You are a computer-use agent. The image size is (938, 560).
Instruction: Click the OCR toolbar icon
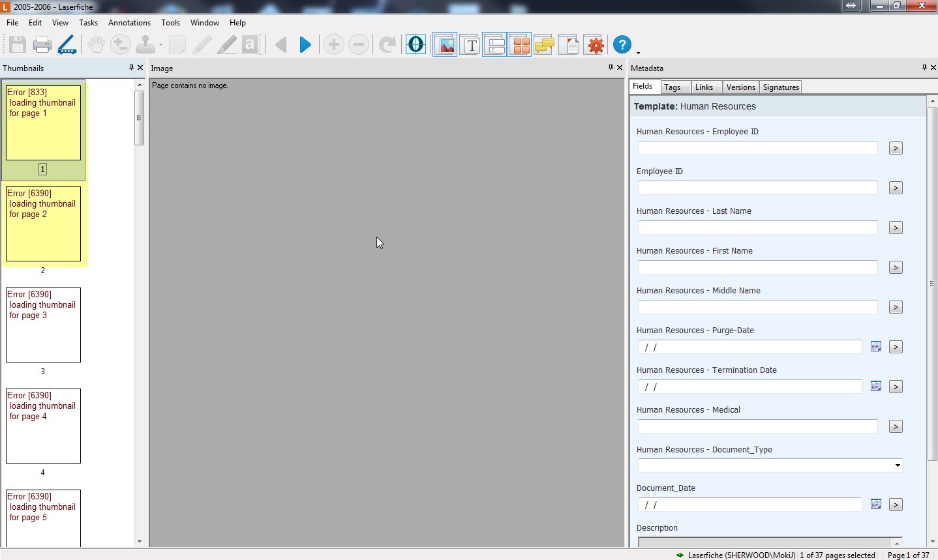click(416, 44)
